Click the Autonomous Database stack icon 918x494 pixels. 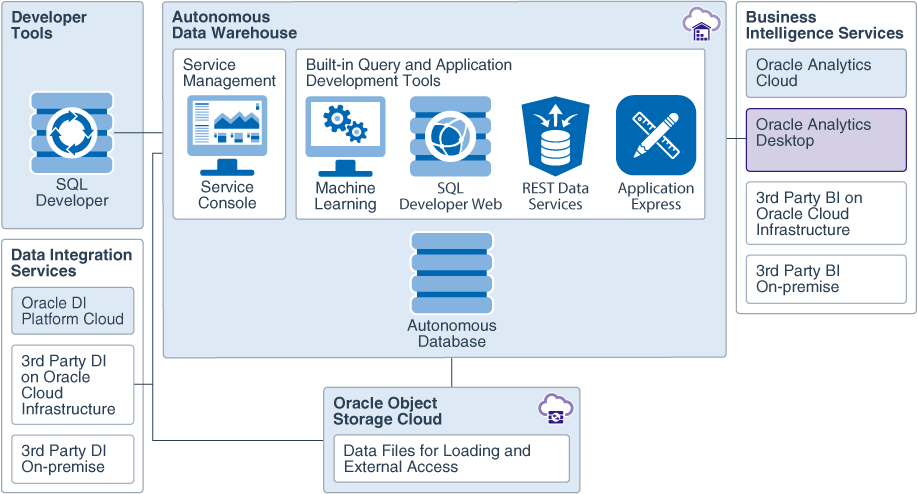[452, 273]
